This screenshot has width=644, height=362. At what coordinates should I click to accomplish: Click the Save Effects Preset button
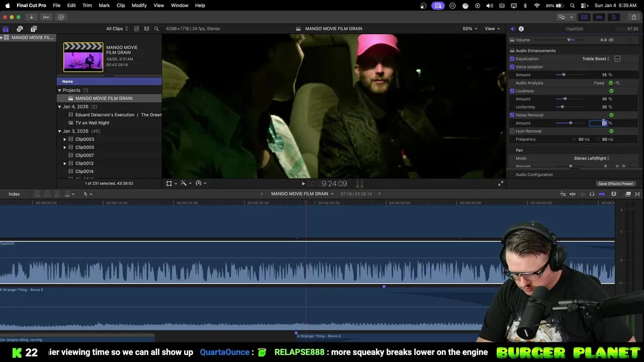[615, 184]
